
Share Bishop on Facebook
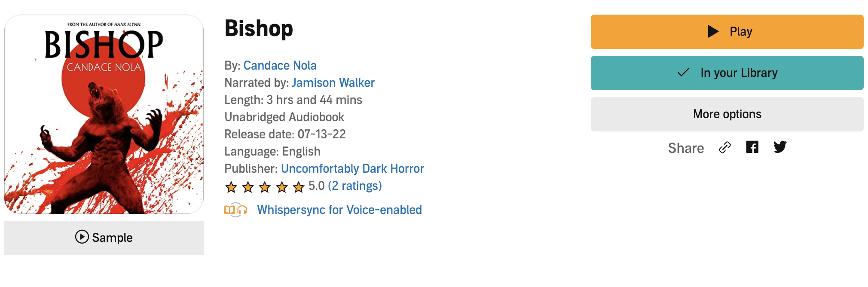pyautogui.click(x=752, y=147)
